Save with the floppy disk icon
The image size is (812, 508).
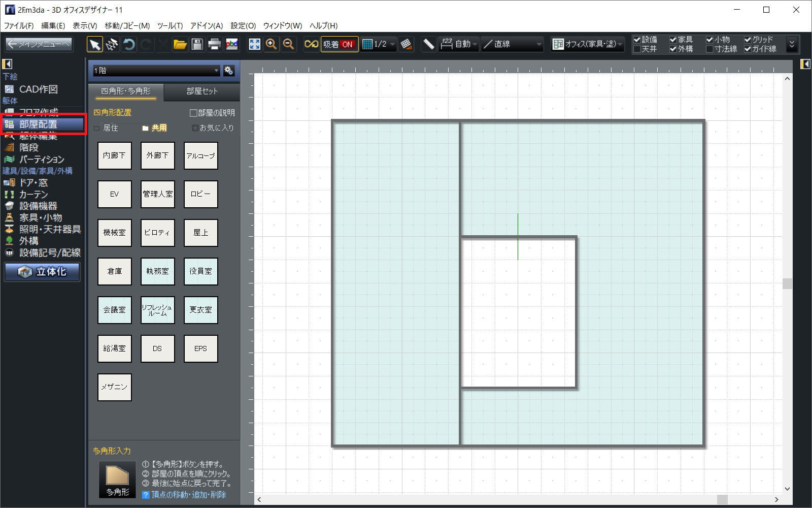(x=197, y=45)
